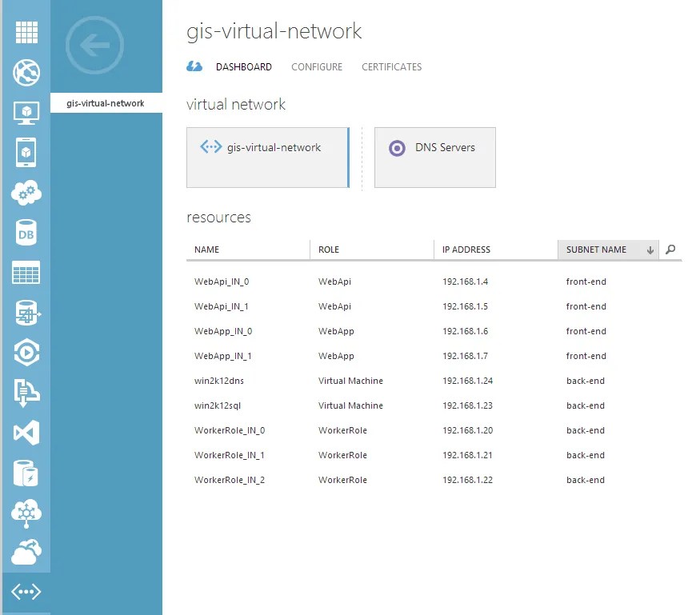Select the gis-virtual-network tile
700x615 pixels.
[x=268, y=158]
